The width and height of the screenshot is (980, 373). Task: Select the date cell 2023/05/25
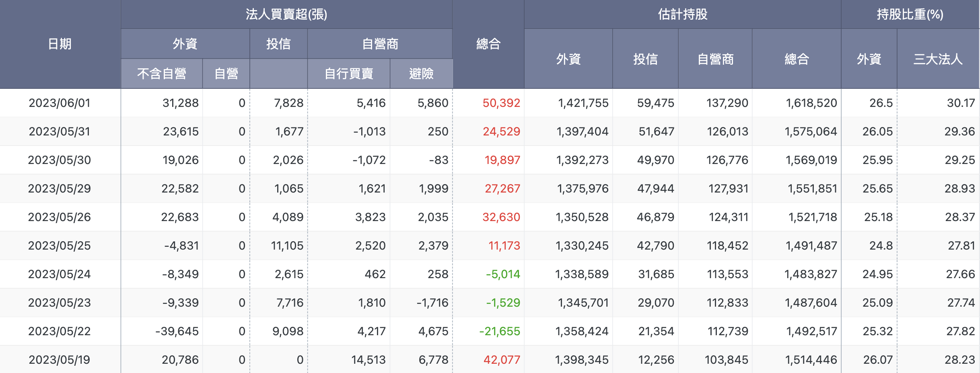coord(60,246)
